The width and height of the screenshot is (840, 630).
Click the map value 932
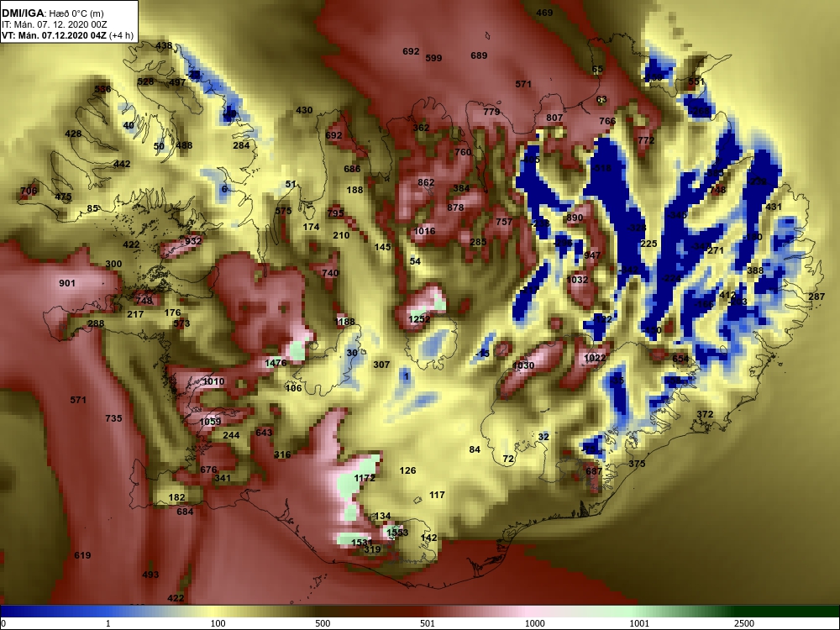tap(193, 241)
